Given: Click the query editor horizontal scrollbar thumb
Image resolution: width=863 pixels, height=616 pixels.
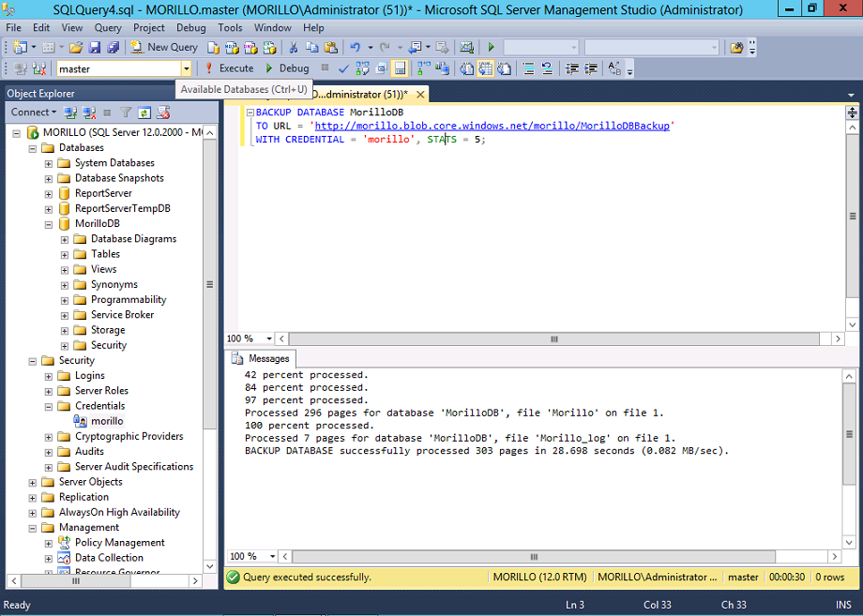Looking at the screenshot, I should (x=554, y=338).
